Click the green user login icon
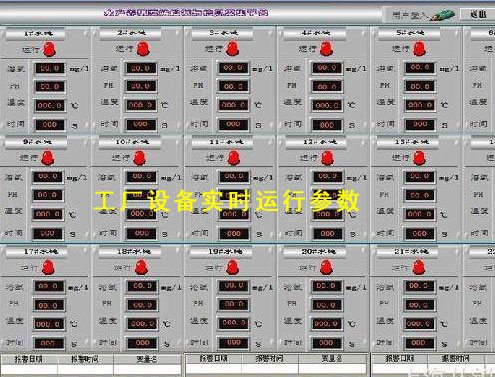The width and height of the screenshot is (495, 377). pyautogui.click(x=442, y=15)
